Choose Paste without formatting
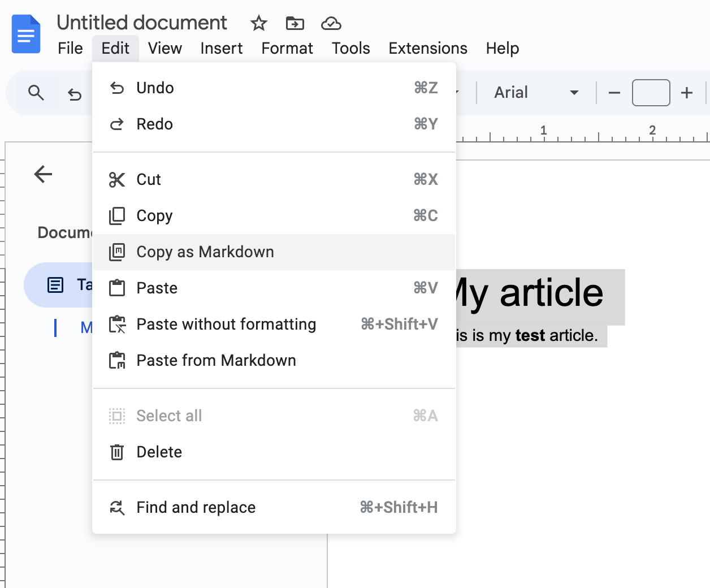The image size is (710, 588). (x=226, y=324)
